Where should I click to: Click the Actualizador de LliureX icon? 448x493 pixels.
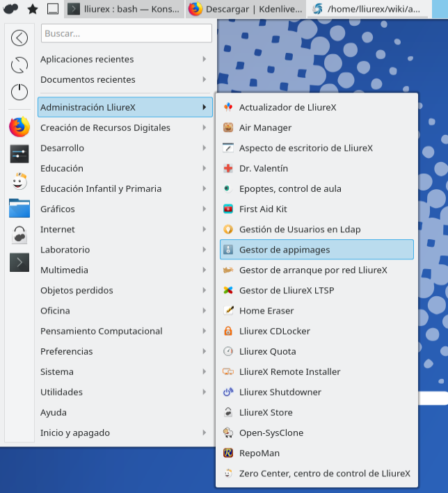[228, 107]
